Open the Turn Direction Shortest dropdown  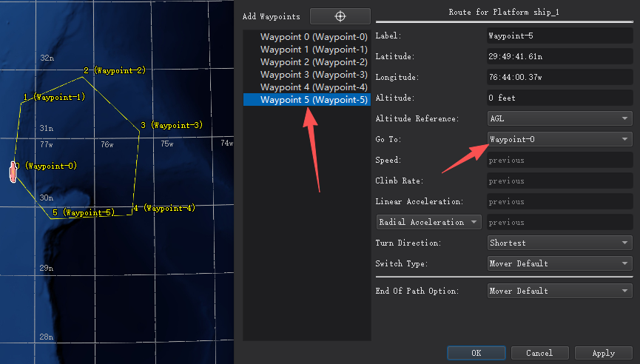(559, 243)
